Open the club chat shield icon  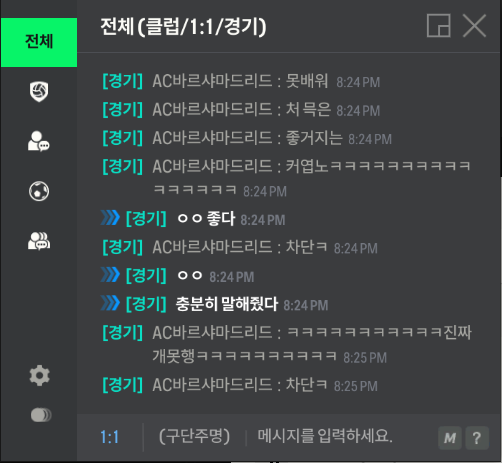tap(39, 92)
